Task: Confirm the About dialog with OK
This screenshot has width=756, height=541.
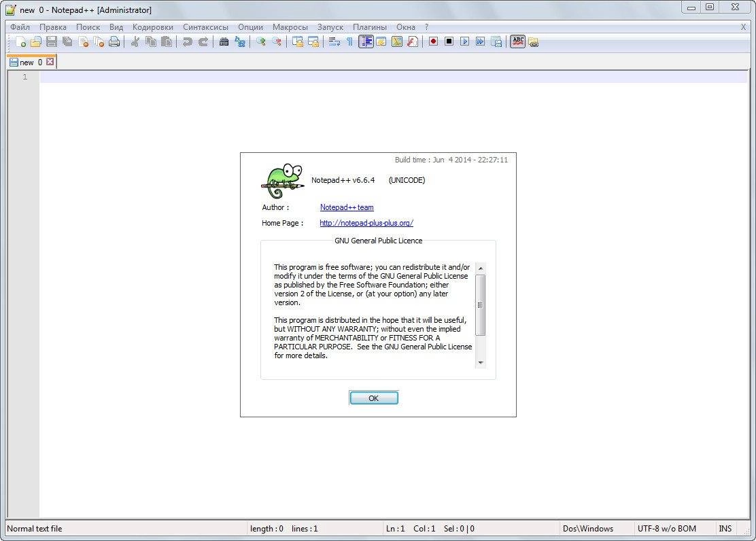Action: point(374,398)
